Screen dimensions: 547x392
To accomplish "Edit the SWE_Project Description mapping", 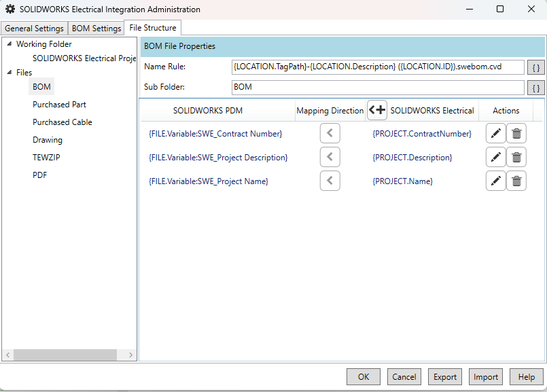I will (x=495, y=157).
